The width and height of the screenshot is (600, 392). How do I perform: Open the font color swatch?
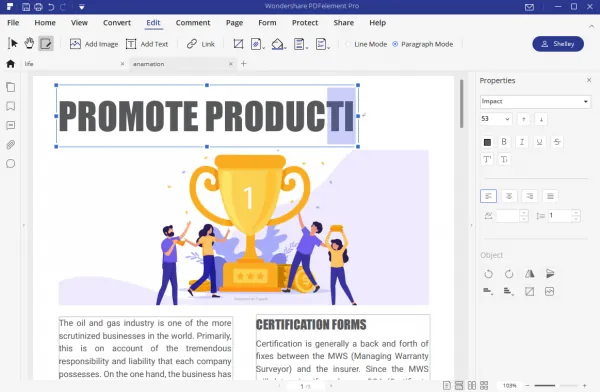pos(487,142)
